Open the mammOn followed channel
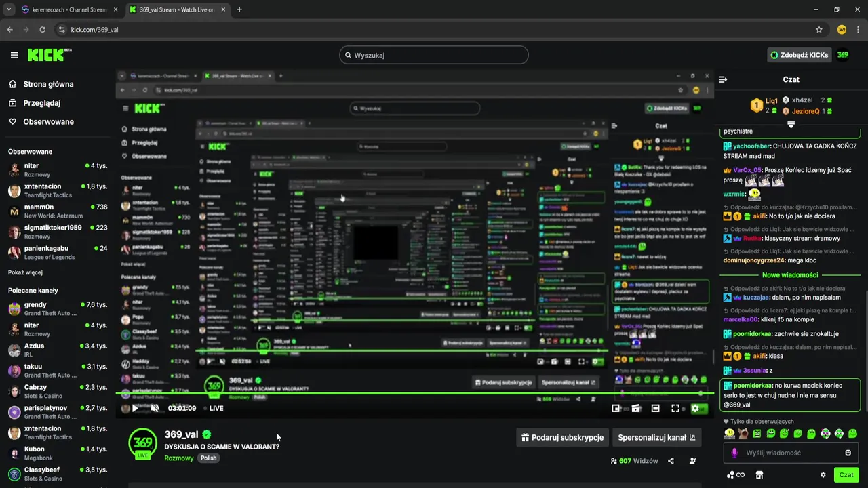 pyautogui.click(x=58, y=211)
